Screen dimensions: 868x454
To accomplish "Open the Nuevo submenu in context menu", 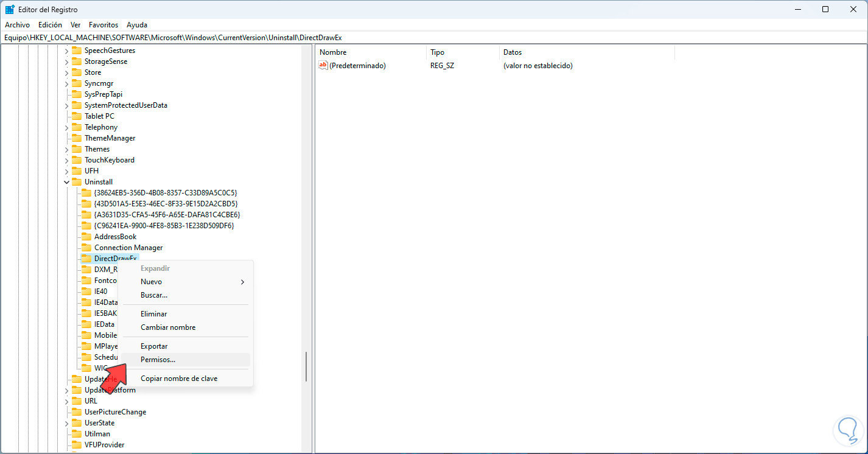I will [x=186, y=282].
